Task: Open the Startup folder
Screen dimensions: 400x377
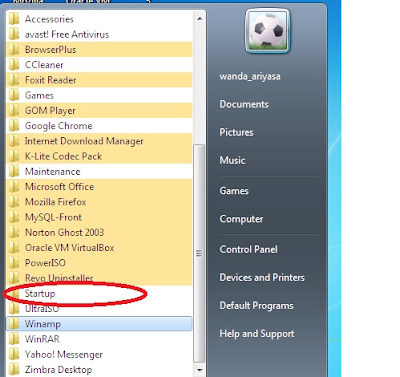Action: pyautogui.click(x=99, y=294)
